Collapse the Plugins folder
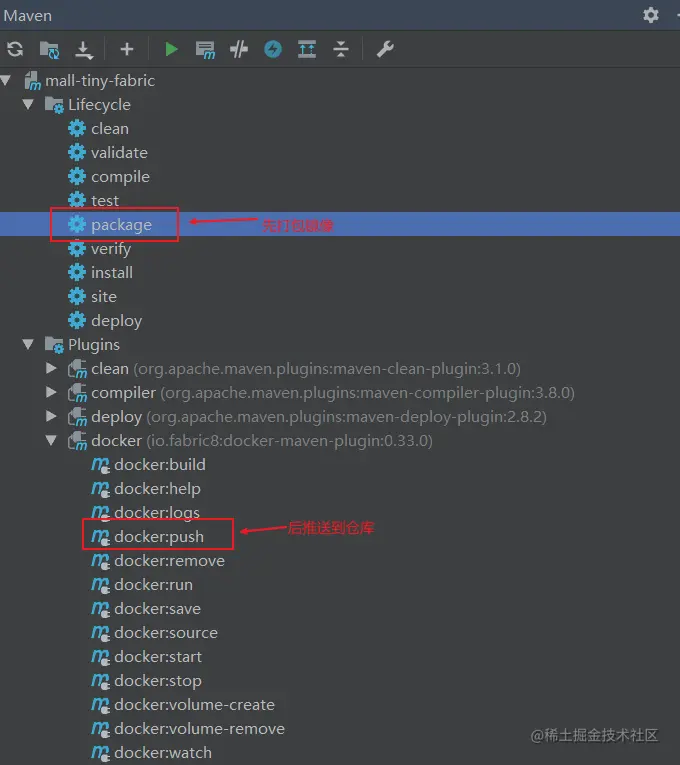Viewport: 680px width, 765px height. 28,344
